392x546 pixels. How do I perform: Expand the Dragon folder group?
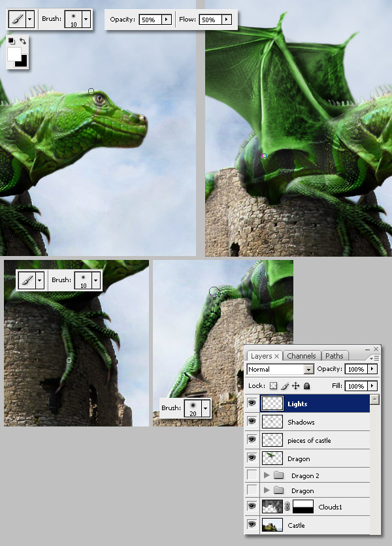pos(267,490)
